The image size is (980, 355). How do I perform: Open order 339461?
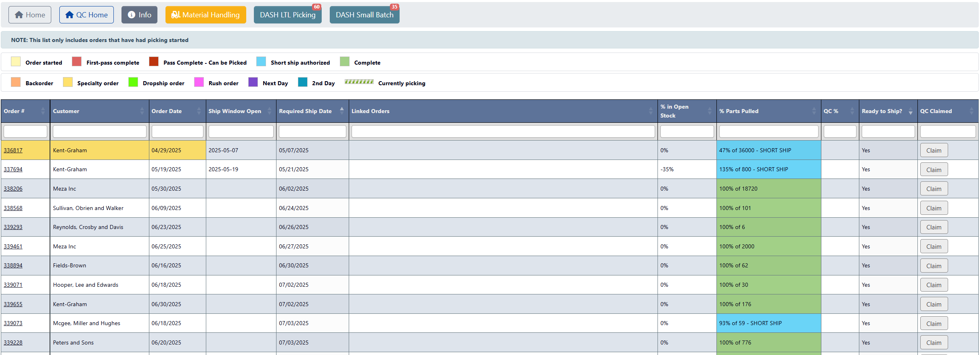click(x=13, y=246)
